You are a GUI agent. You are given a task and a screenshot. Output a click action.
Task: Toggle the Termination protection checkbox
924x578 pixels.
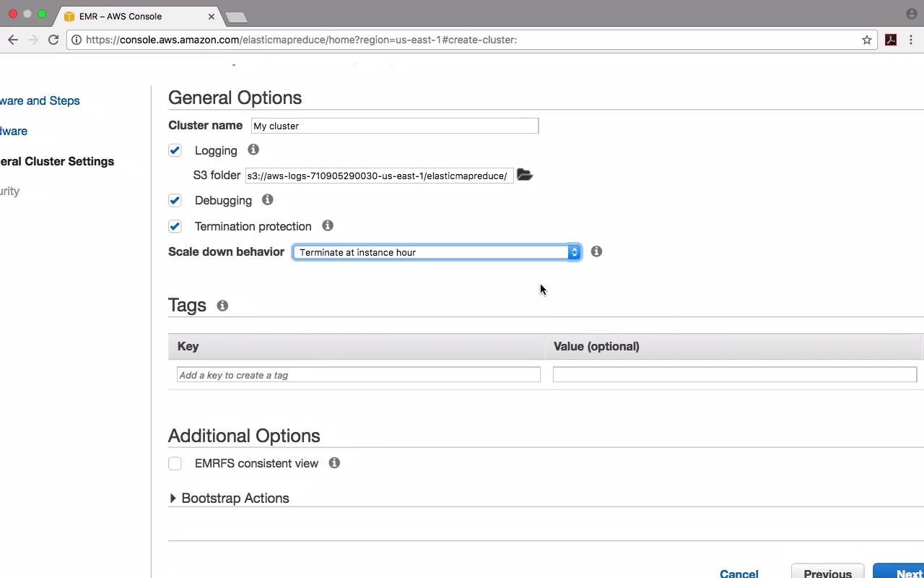(x=175, y=226)
